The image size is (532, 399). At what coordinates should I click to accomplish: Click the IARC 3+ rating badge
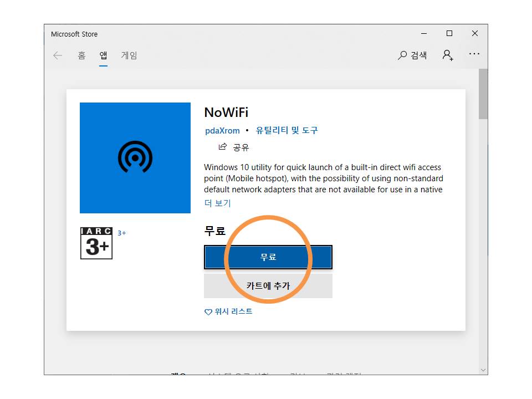tap(96, 243)
